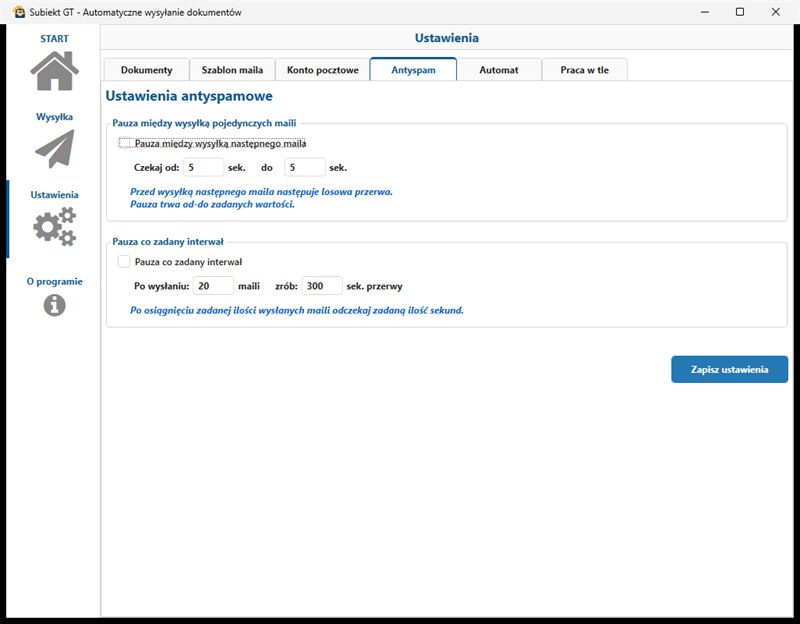Click the Wysyłka sidebar label
Image resolution: width=800 pixels, height=624 pixels.
point(55,117)
